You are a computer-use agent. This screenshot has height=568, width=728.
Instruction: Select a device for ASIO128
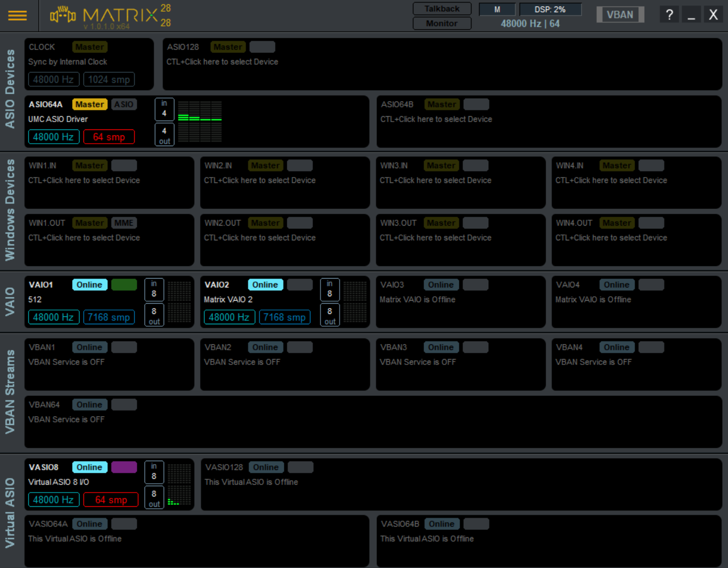[222, 62]
